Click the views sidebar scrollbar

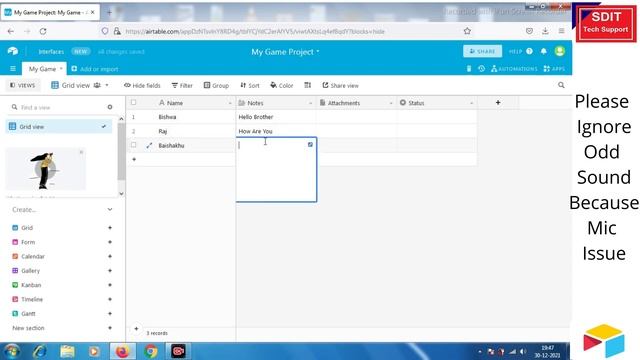point(121,151)
